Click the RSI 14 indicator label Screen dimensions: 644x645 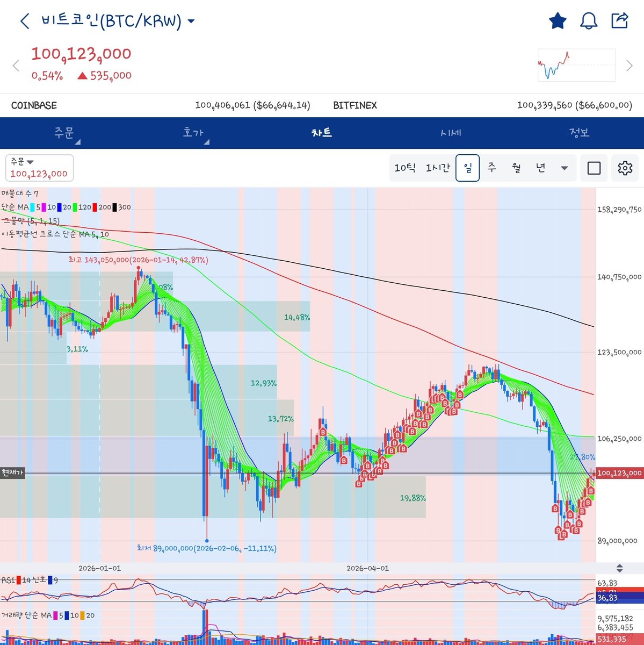pos(30,580)
